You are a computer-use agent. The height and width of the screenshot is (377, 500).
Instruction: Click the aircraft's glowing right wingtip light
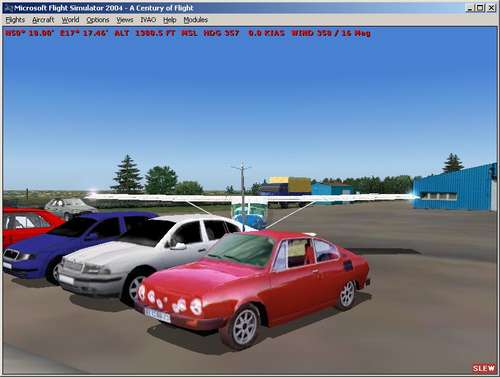click(x=415, y=197)
